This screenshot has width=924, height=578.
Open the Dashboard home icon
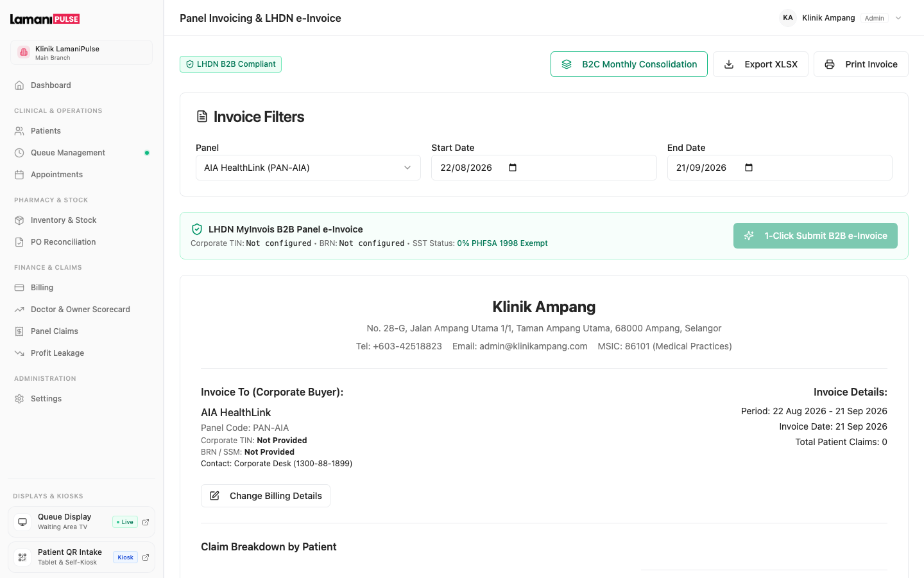19,85
